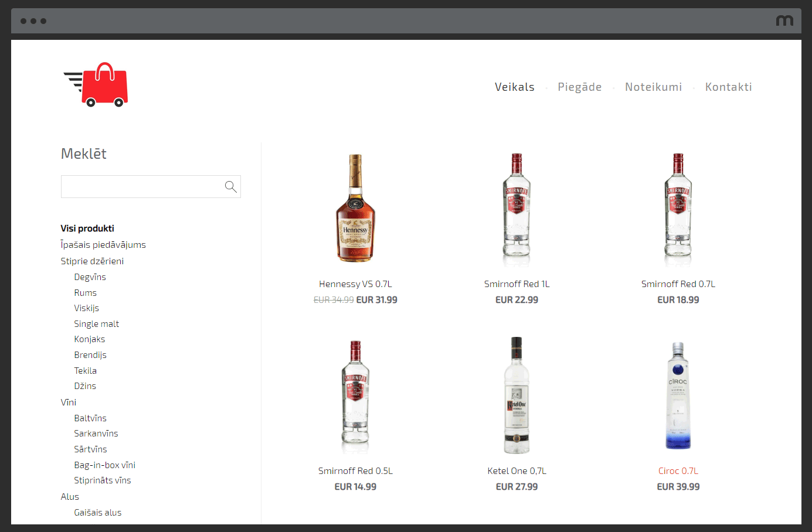Click the EUR 22.99 price
Image resolution: width=812 pixels, height=532 pixels.
tap(517, 300)
